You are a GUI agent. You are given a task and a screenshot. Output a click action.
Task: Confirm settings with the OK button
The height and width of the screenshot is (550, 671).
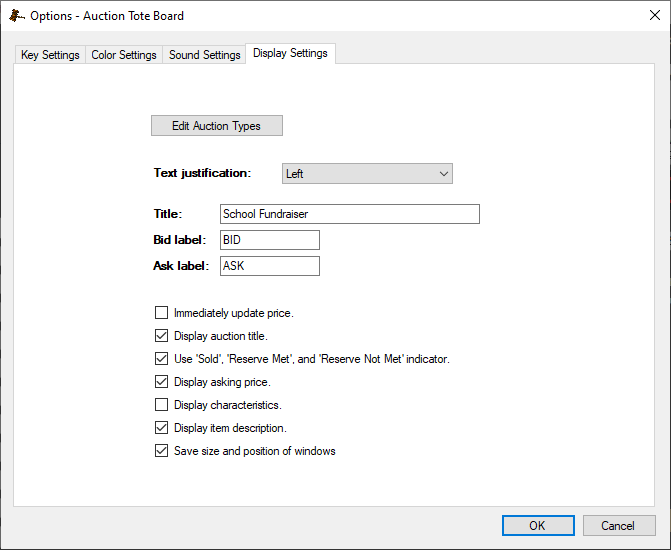(537, 526)
